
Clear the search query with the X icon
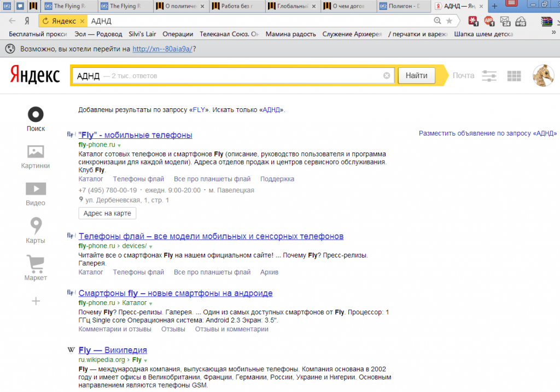coord(387,75)
